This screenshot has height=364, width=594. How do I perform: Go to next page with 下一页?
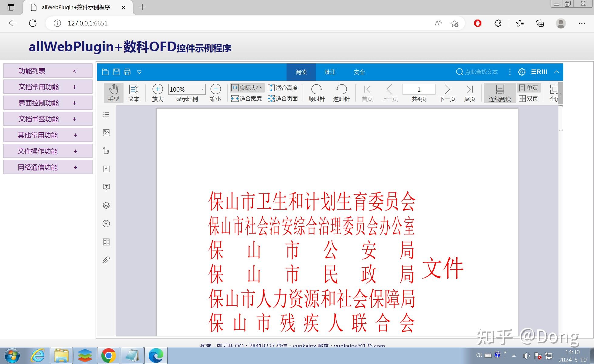point(447,93)
